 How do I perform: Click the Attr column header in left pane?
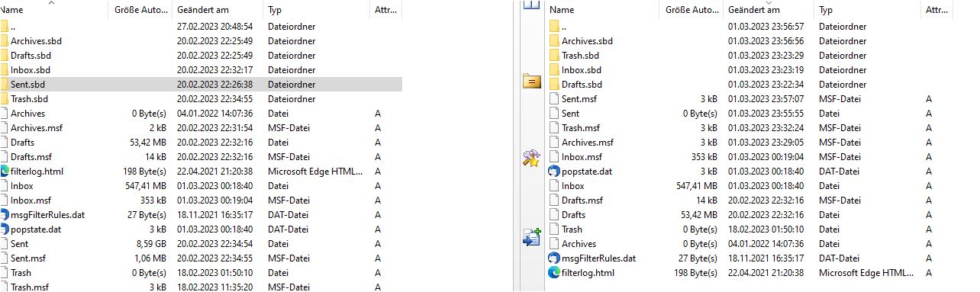point(385,10)
